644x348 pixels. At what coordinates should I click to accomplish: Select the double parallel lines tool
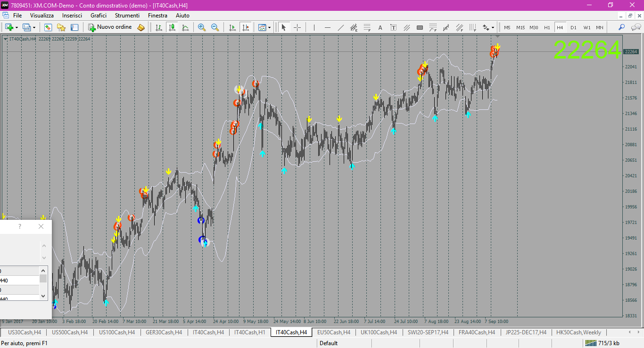(406, 27)
